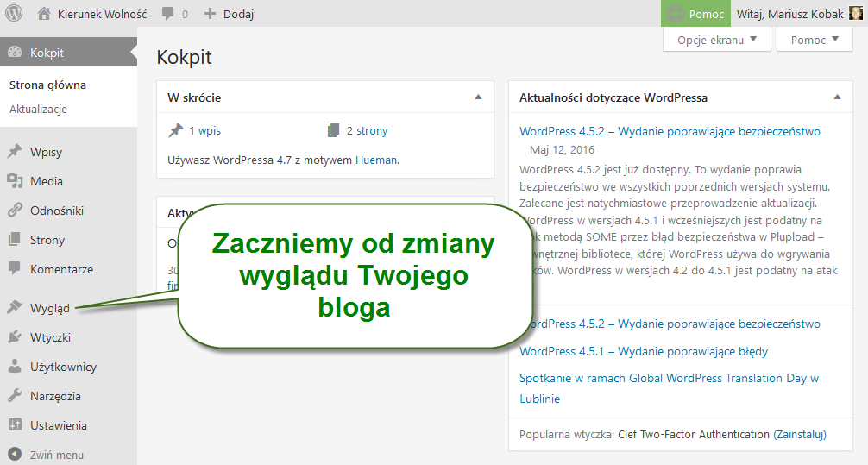The image size is (868, 465).
Task: Click the Użytkownicy person icon
Action: click(15, 366)
